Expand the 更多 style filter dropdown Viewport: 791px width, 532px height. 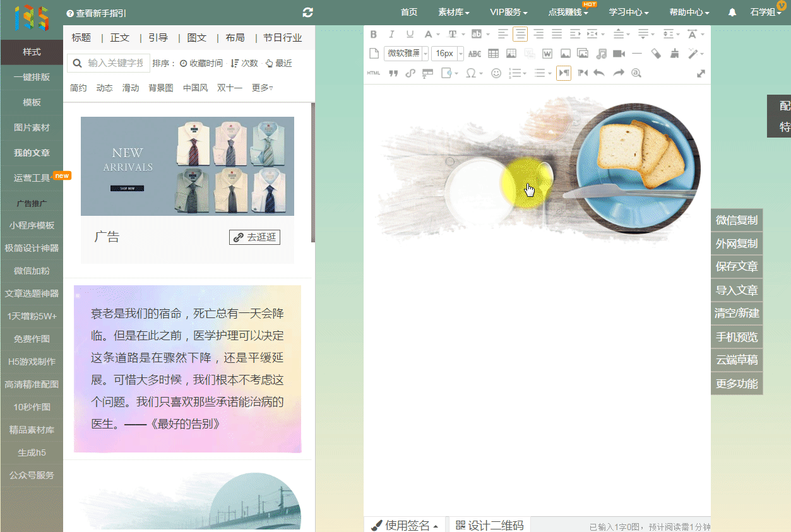pos(262,88)
